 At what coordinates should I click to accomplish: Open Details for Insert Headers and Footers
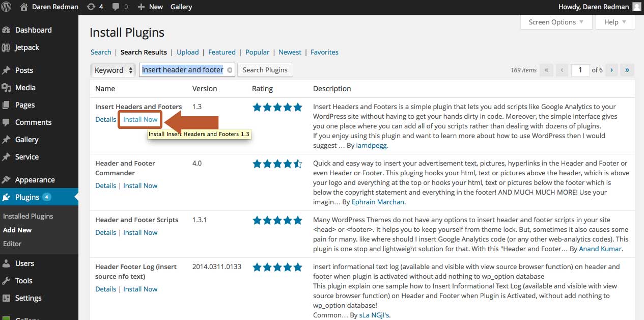(x=106, y=119)
